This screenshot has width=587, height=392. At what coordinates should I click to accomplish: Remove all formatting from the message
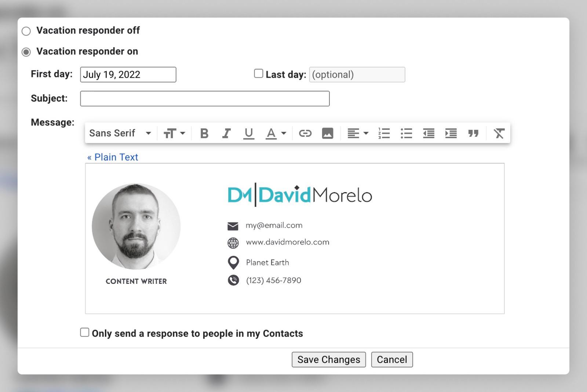(498, 133)
